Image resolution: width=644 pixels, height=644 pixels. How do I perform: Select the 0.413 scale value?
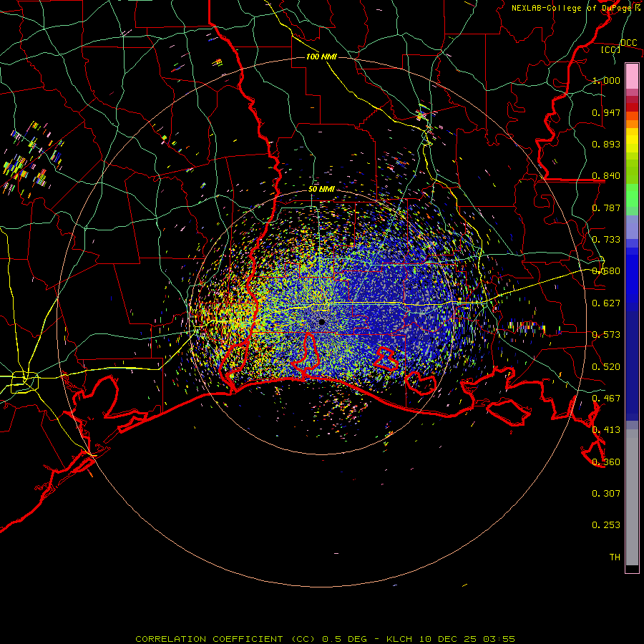(606, 430)
